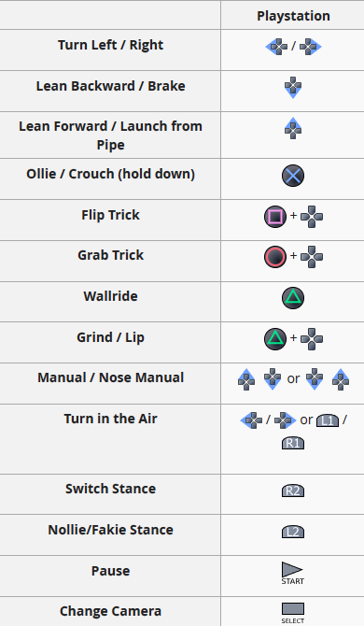
Task: Click the L2 button icon for Nollie/Fakie Stance
Action: [293, 532]
